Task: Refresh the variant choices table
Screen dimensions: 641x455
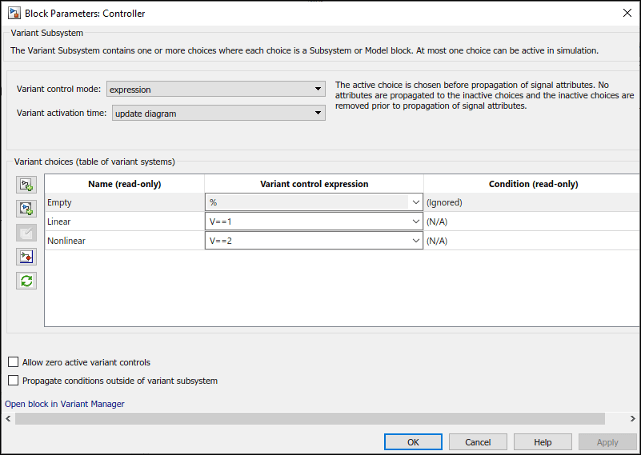Action: click(x=27, y=281)
